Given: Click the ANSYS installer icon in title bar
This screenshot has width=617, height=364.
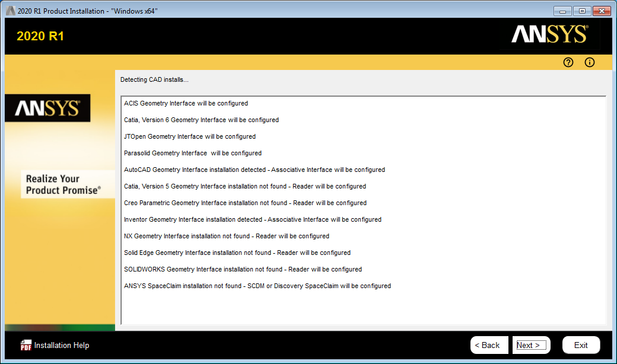Looking at the screenshot, I should (x=10, y=11).
